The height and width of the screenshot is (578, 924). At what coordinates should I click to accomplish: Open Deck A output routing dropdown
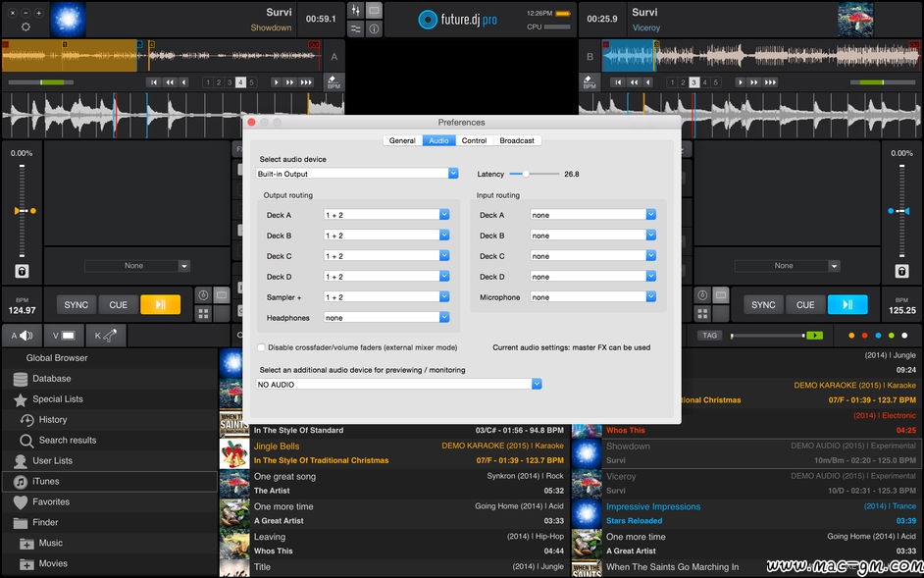pos(386,215)
